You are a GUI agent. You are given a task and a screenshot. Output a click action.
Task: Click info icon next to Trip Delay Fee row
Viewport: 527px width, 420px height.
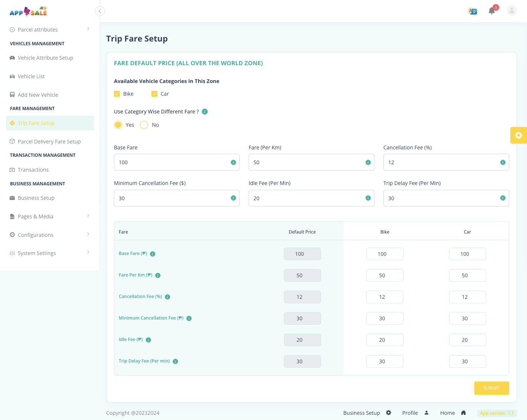[x=176, y=361]
